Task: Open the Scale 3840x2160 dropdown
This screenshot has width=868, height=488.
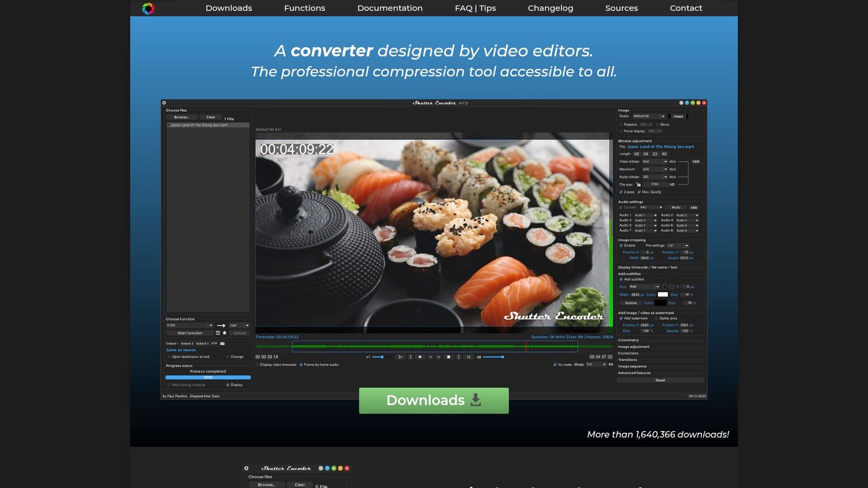Action: pyautogui.click(x=649, y=116)
